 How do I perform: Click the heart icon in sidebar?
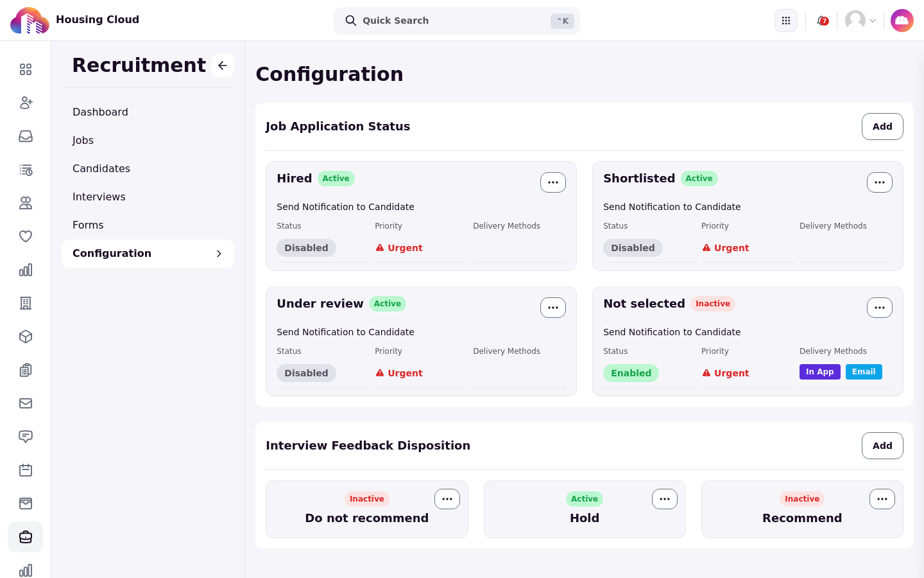point(26,236)
